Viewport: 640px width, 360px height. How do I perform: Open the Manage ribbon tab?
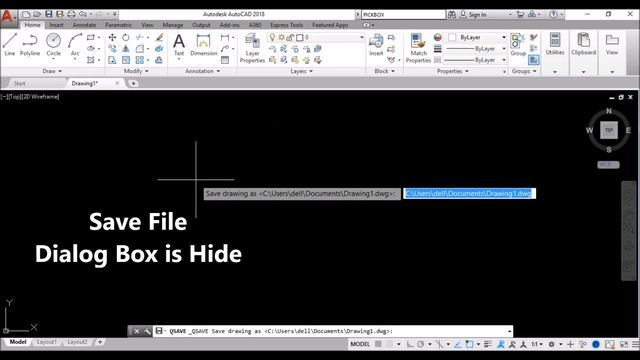(x=173, y=25)
